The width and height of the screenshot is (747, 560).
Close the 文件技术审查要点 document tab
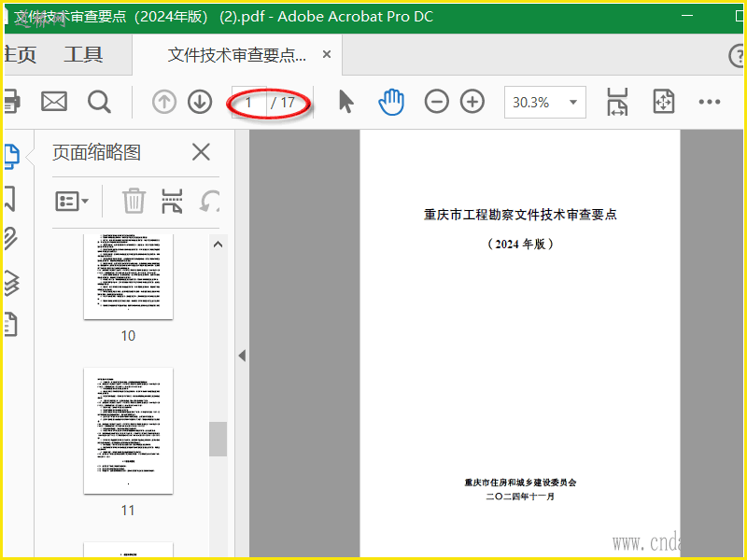click(327, 54)
